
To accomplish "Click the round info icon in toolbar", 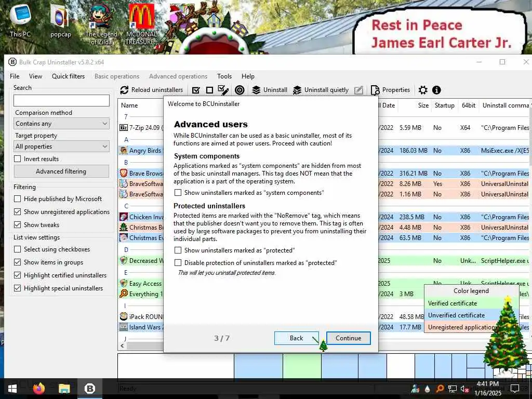I will tap(436, 90).
